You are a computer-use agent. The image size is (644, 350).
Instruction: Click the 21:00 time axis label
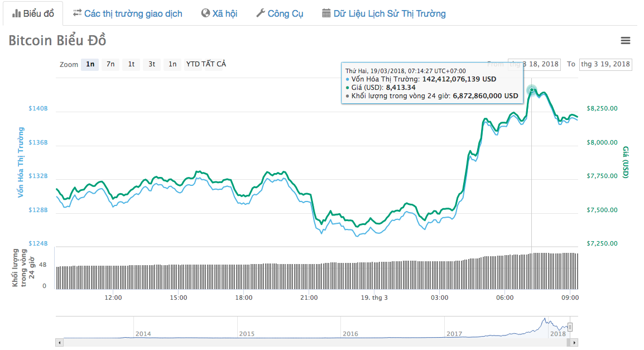[309, 298]
